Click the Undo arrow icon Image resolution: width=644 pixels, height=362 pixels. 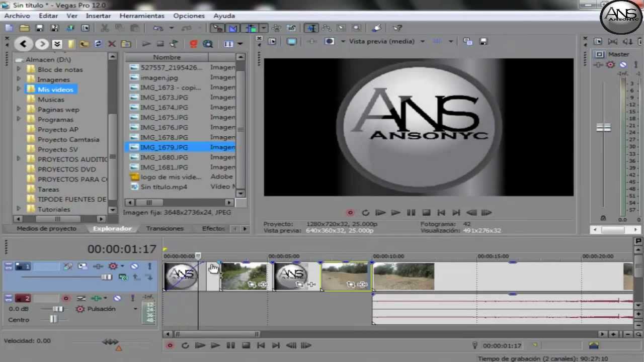point(158,29)
